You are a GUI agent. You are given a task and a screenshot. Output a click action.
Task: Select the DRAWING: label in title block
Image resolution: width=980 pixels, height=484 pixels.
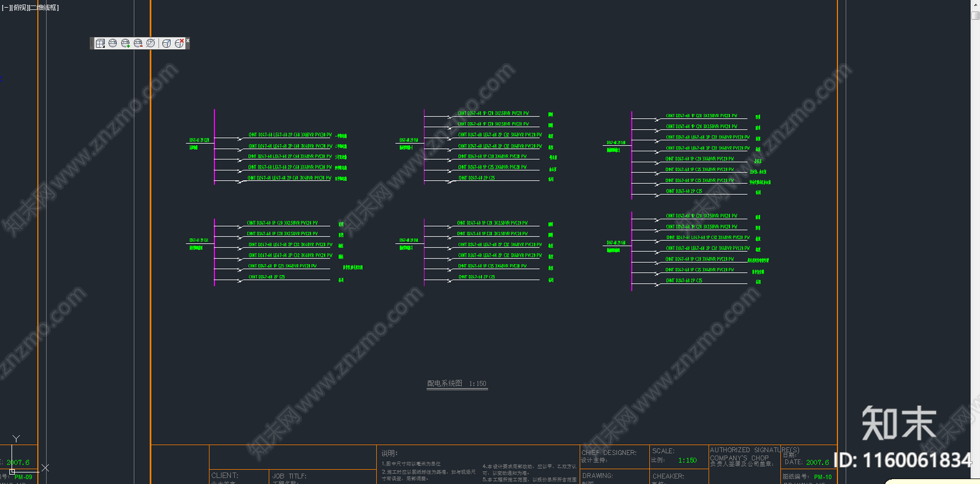(x=597, y=476)
